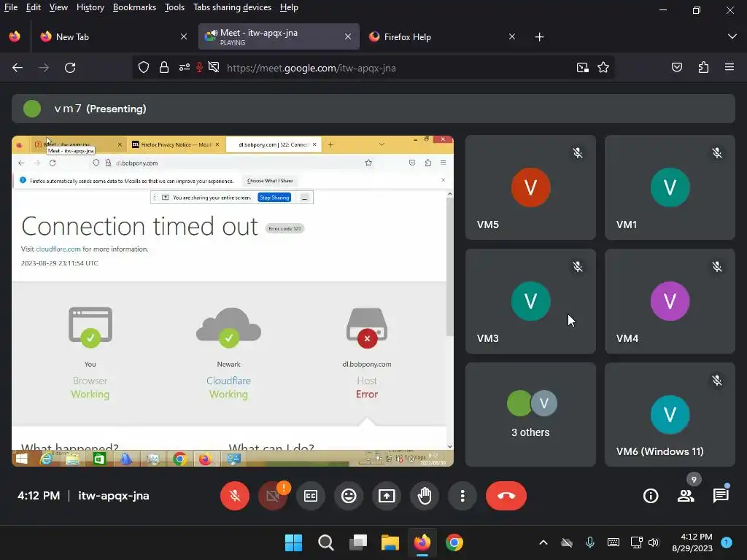Open Tabs sharing devices menu
747x560 pixels.
tap(232, 7)
